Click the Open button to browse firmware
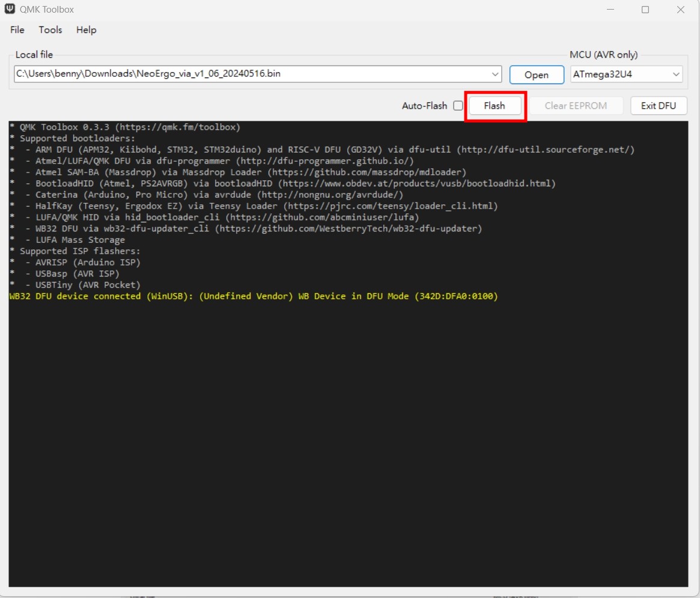The width and height of the screenshot is (700, 598). pyautogui.click(x=536, y=75)
